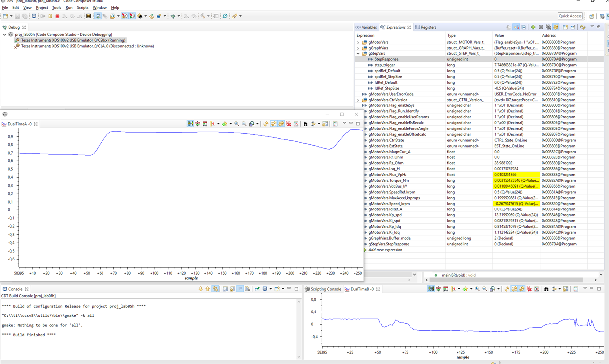Select the Scripting Console tab
Image resolution: width=609 pixels, height=364 pixels.
[323, 289]
